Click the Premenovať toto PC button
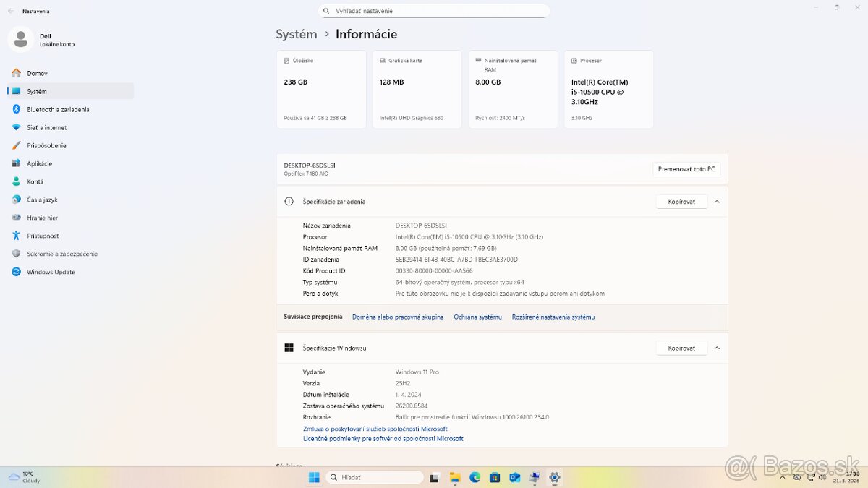868x488 pixels. pos(686,169)
